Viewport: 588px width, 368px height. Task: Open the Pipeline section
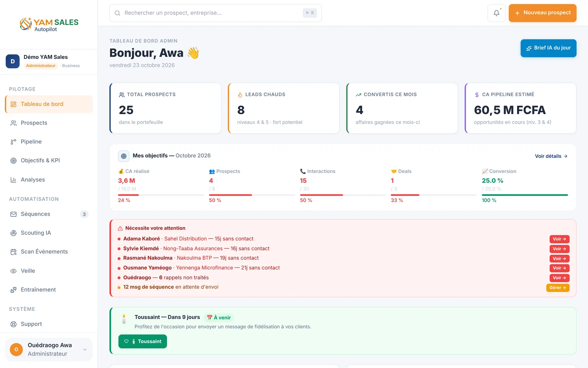[49, 142]
